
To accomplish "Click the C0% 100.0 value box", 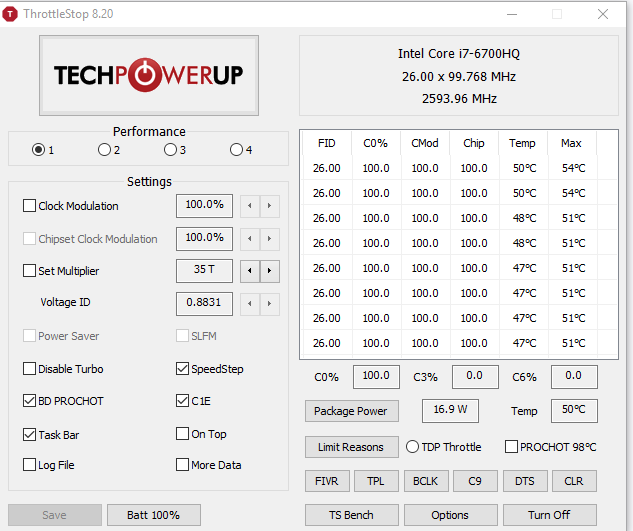I will pos(376,377).
